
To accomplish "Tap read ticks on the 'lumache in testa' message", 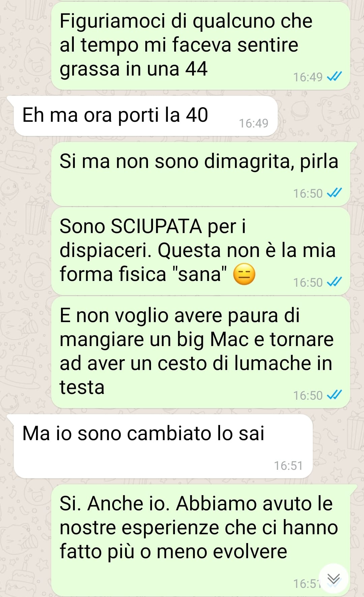I will 335,395.
